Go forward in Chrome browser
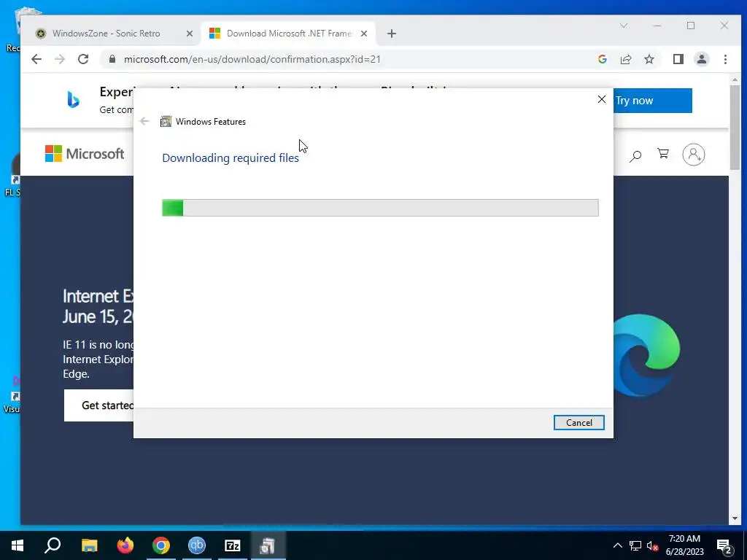The width and height of the screenshot is (747, 560). (x=60, y=59)
